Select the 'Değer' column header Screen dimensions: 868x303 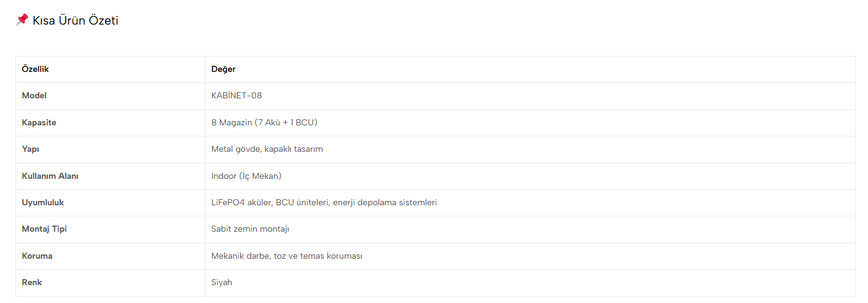point(224,69)
